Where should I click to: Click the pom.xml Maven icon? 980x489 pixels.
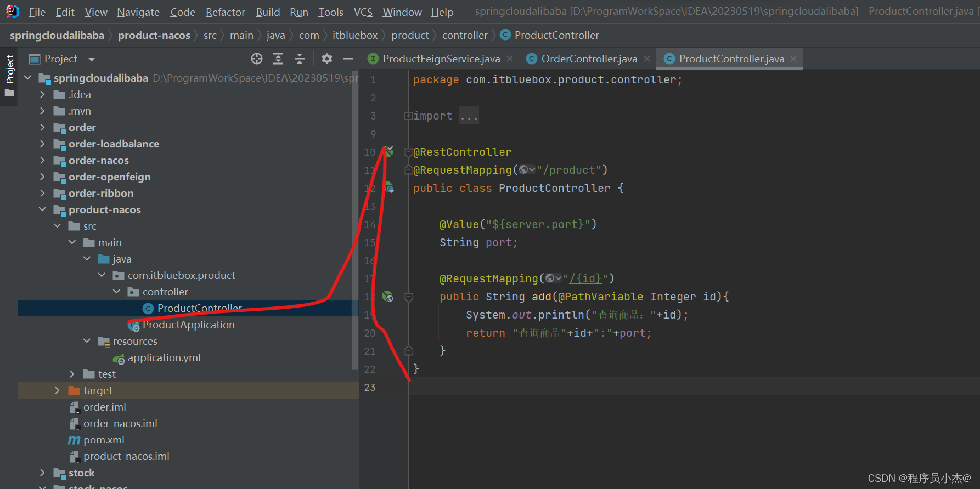(74, 440)
